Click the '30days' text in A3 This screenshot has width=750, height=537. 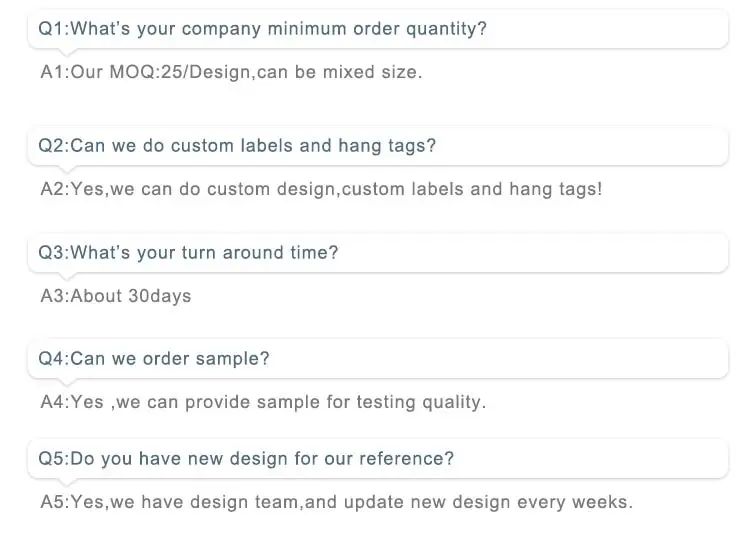click(160, 296)
